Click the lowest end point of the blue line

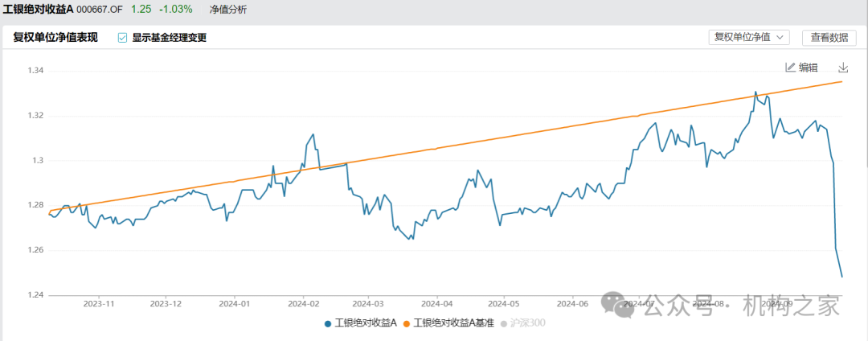(x=841, y=277)
